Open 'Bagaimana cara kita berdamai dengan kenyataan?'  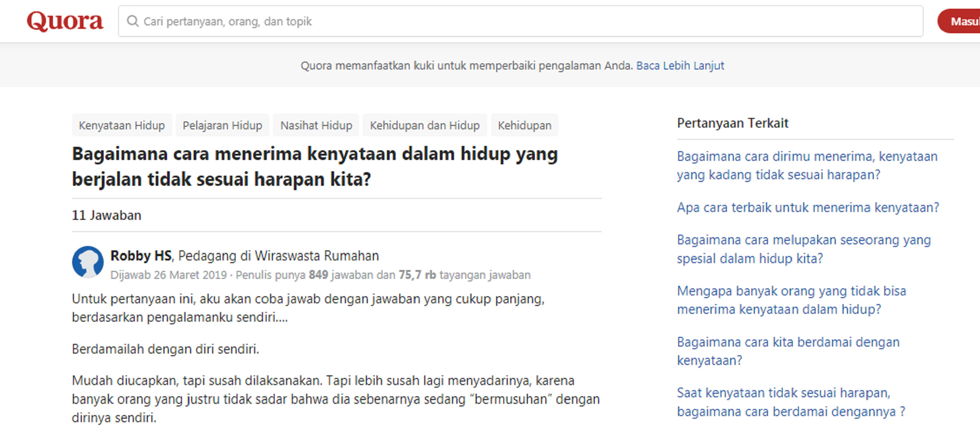[788, 351]
